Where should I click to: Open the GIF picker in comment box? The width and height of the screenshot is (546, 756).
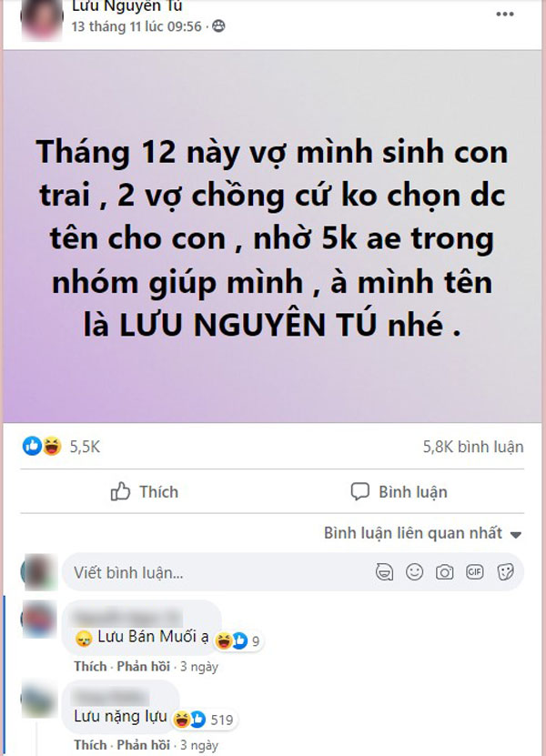tap(475, 572)
